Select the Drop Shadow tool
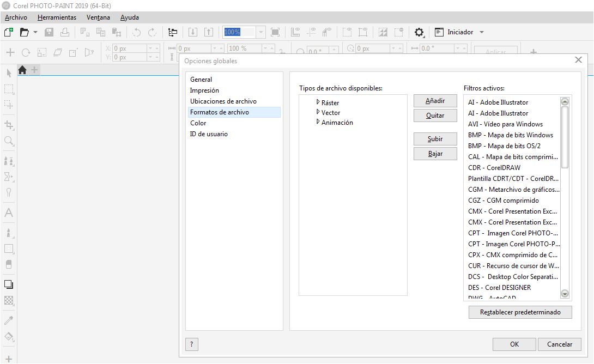594x364 pixels. point(9,284)
